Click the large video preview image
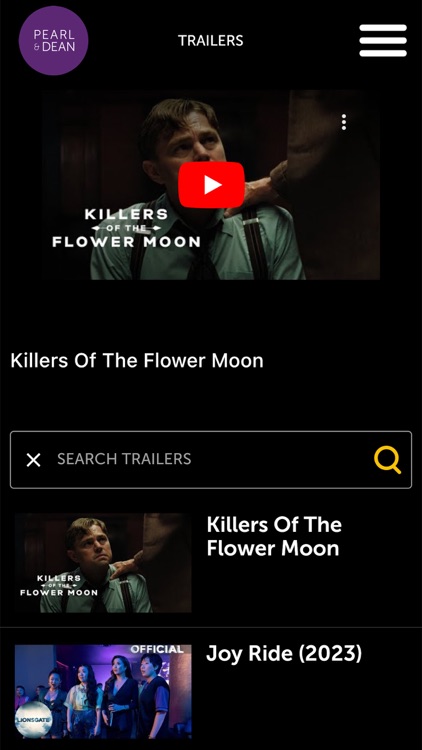The height and width of the screenshot is (750, 422). (x=211, y=185)
